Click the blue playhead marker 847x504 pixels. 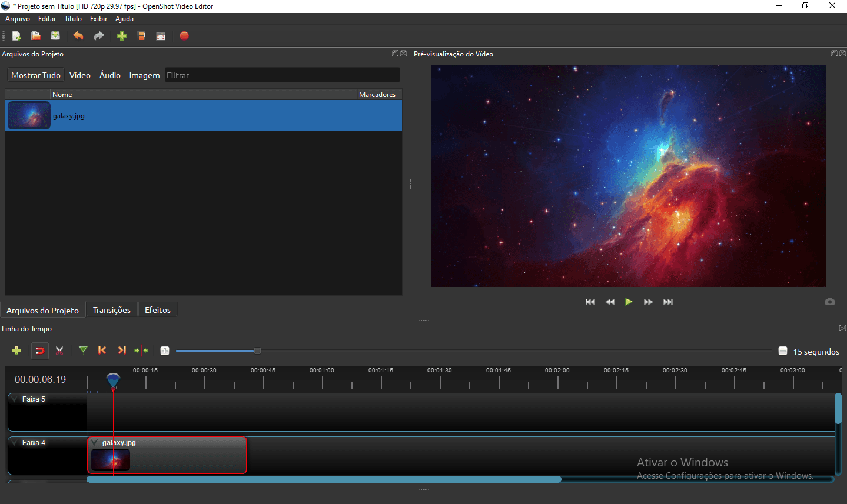tap(113, 380)
